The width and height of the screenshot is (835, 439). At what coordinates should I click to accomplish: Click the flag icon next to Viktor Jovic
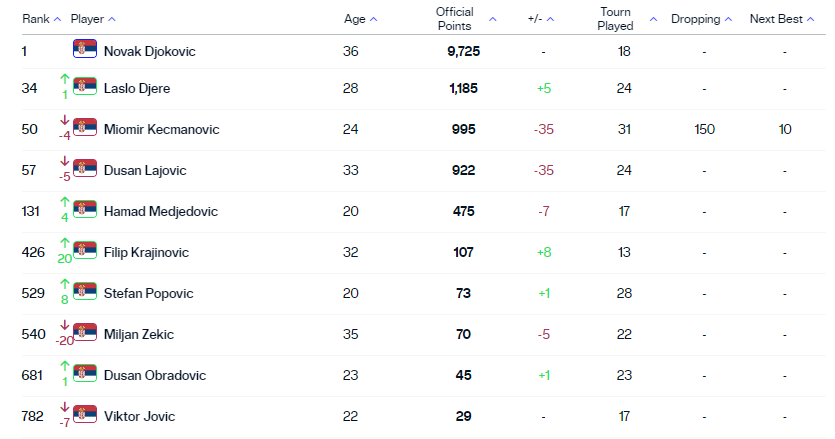pyautogui.click(x=84, y=414)
